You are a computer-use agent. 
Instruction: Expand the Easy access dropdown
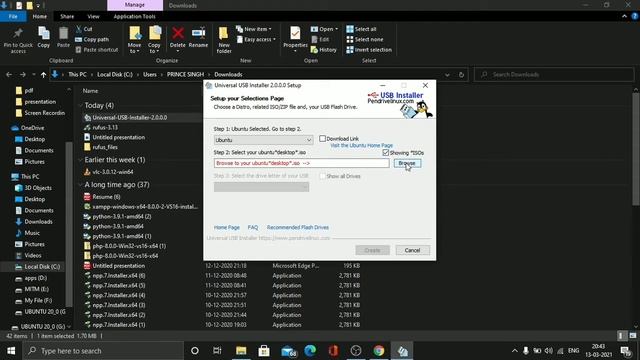[256, 40]
